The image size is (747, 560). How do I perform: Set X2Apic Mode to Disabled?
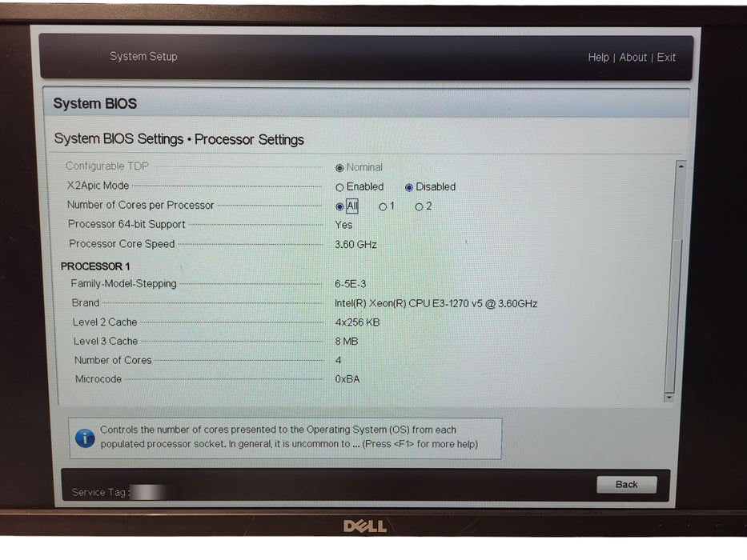(409, 188)
